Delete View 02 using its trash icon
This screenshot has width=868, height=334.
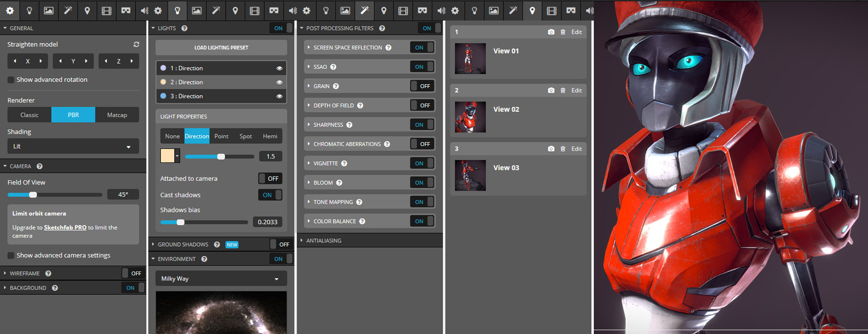pos(563,91)
